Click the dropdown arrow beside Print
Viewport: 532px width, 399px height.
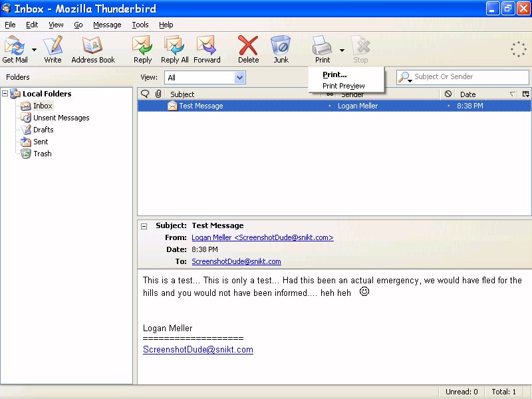point(342,51)
